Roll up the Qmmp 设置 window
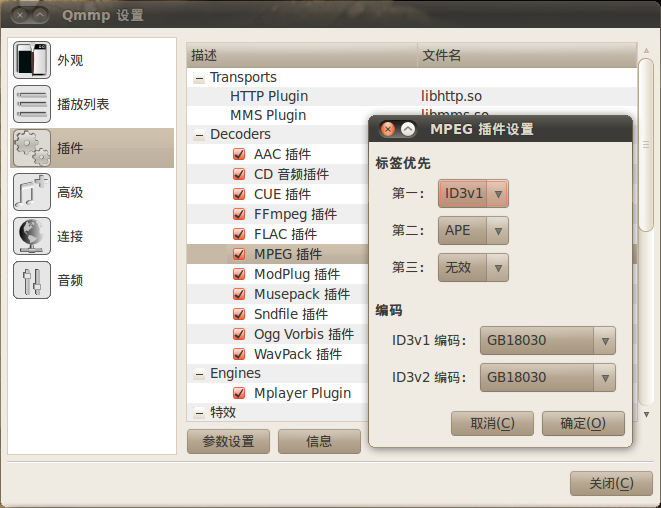 (x=39, y=15)
